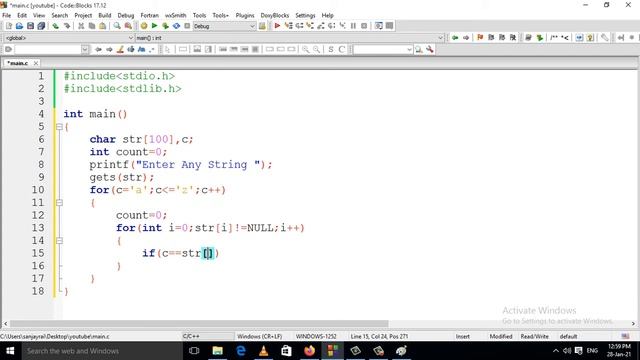Build the project with the gear icon
Screen dimensions: 640x360
pos(144,26)
